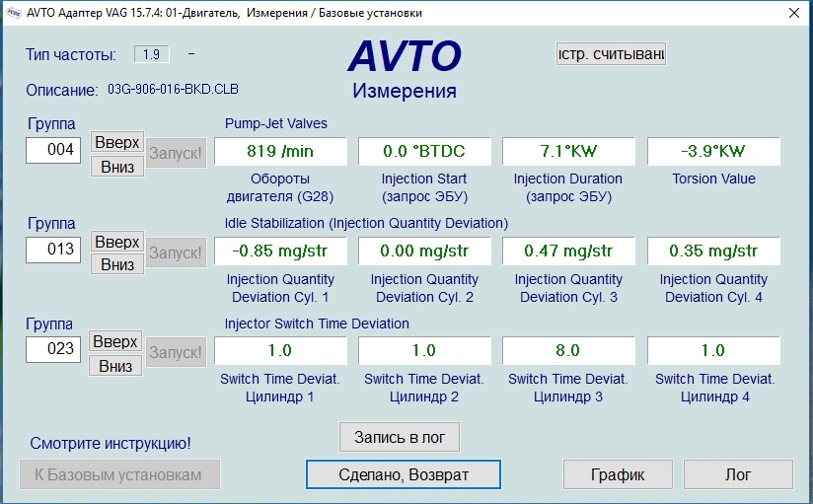This screenshot has width=813, height=504.
Task: Click Injection Quantity Deviation Cyl. 1 label
Action: coord(280,288)
